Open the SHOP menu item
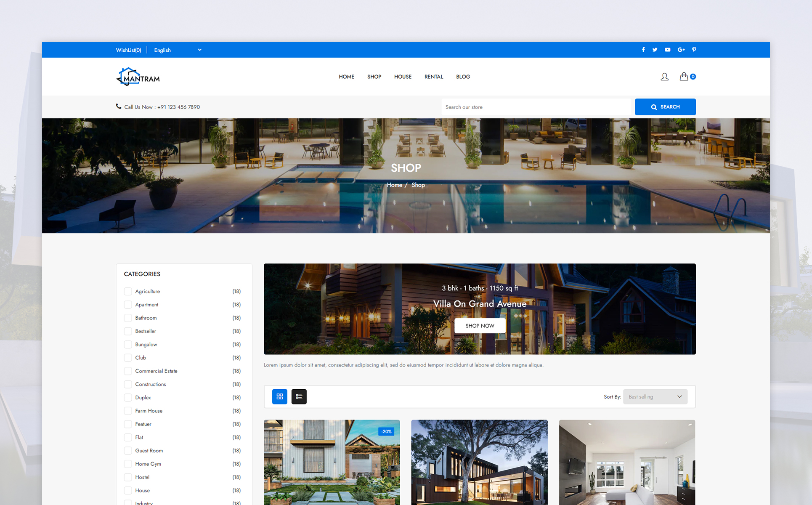This screenshot has height=505, width=812. click(x=374, y=77)
